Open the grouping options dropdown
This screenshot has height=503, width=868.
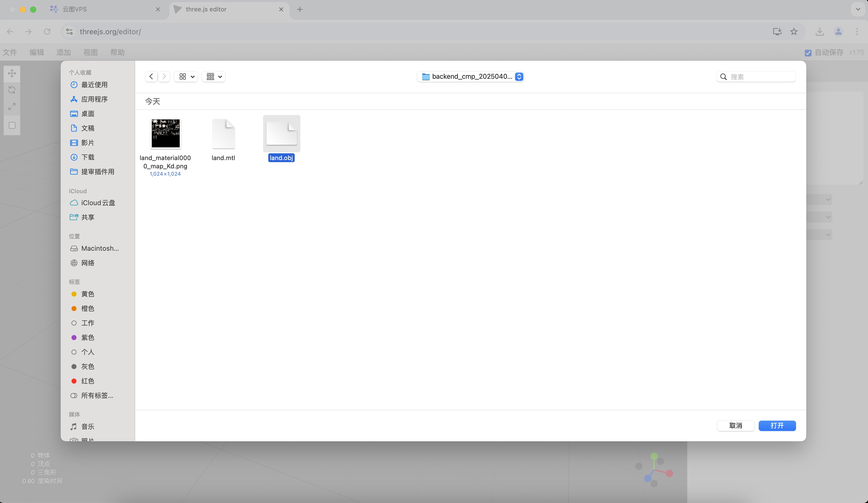[x=214, y=76]
